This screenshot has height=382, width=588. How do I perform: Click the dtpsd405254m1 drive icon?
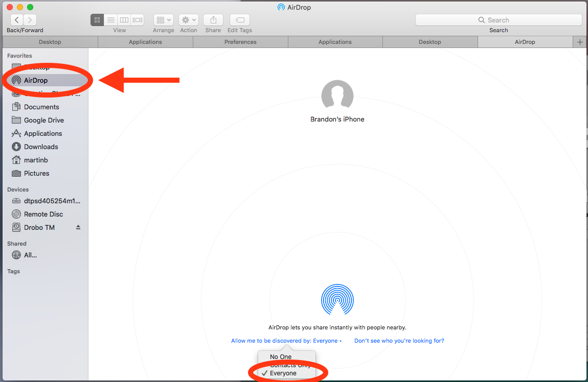(16, 201)
